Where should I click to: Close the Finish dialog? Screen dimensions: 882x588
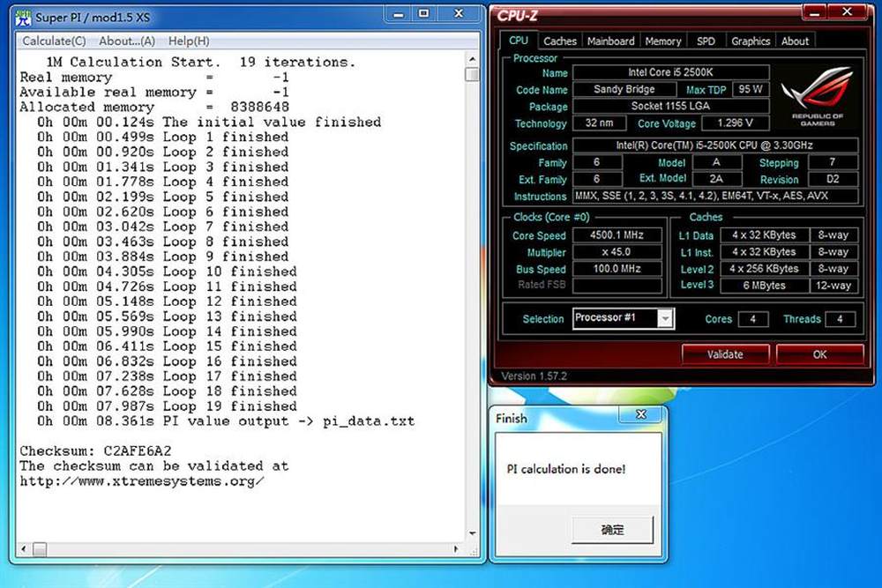pos(640,414)
